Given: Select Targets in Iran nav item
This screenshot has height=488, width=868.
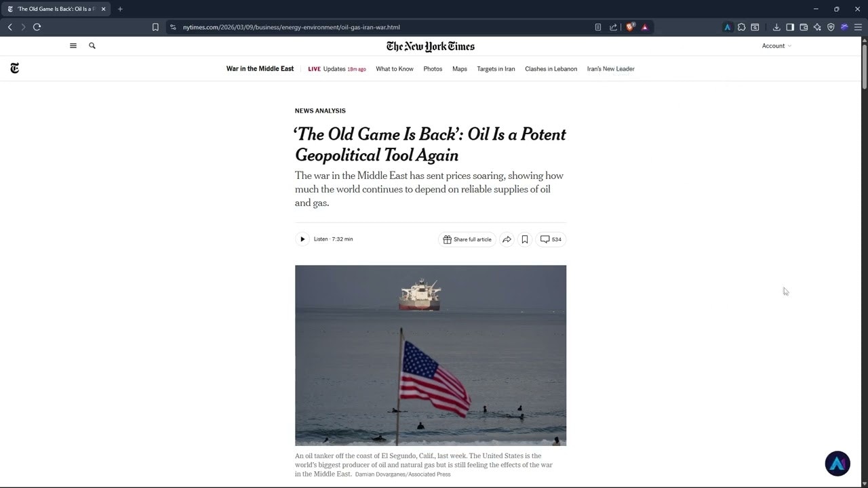Looking at the screenshot, I should (496, 69).
